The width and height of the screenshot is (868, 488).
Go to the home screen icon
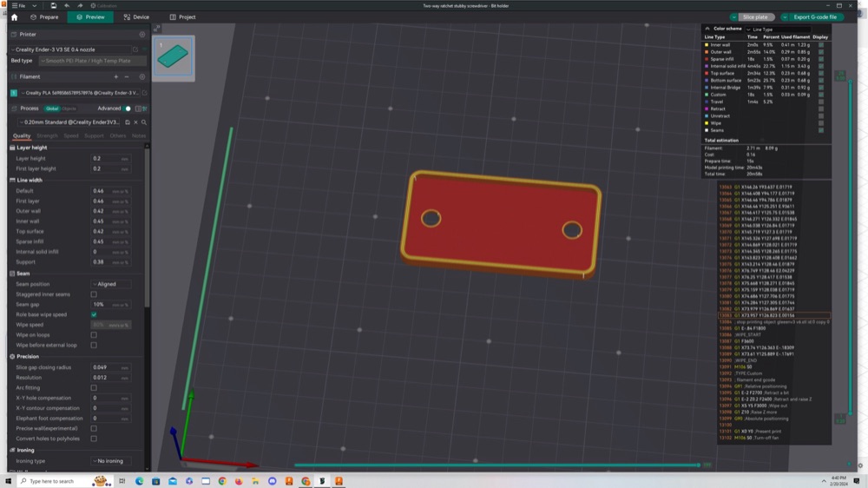coord(15,17)
